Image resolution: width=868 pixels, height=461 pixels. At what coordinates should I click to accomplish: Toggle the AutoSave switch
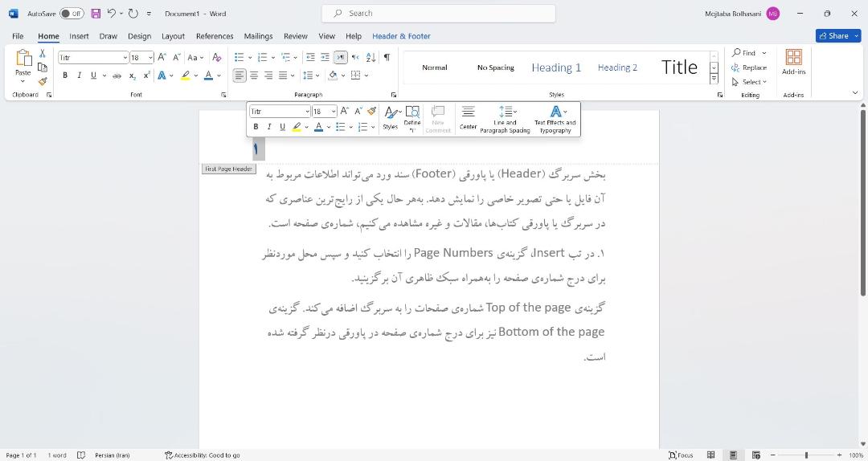[x=72, y=14]
